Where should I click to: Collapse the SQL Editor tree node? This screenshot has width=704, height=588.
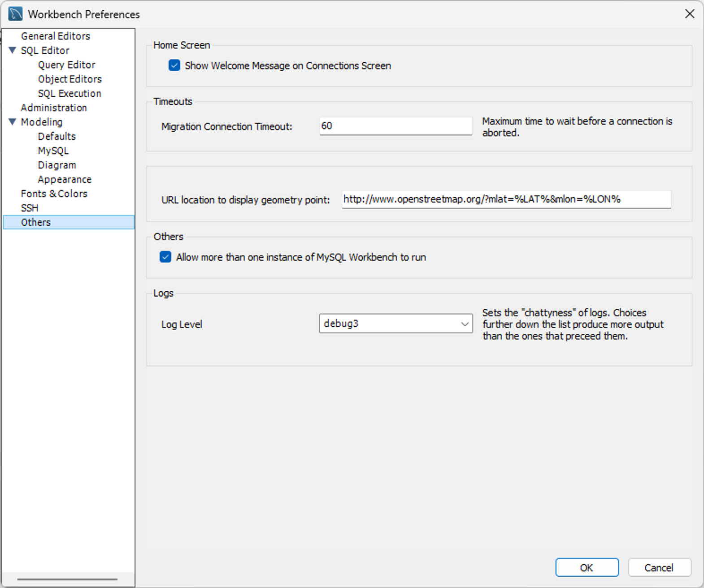point(13,50)
